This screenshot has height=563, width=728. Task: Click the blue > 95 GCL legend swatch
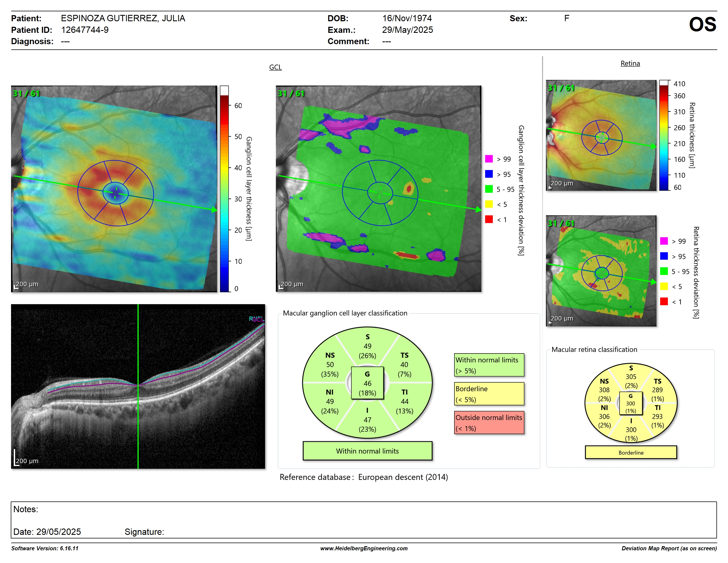click(x=489, y=174)
